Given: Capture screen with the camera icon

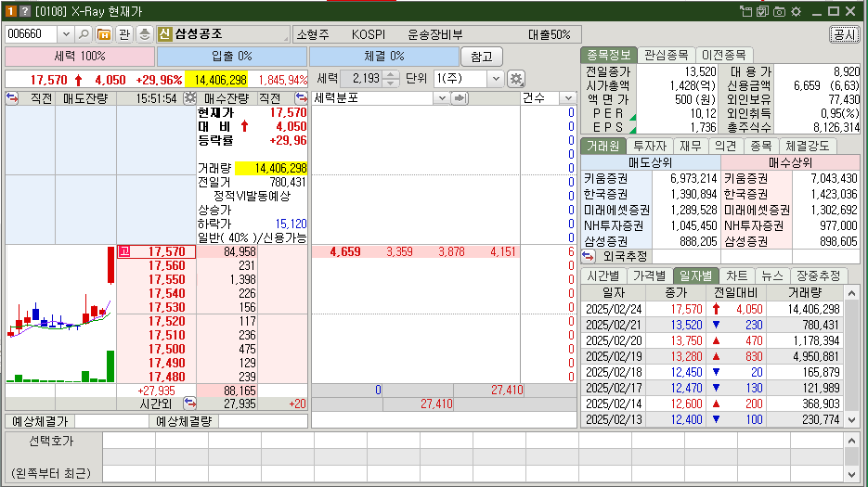Looking at the screenshot, I should pyautogui.click(x=780, y=11).
